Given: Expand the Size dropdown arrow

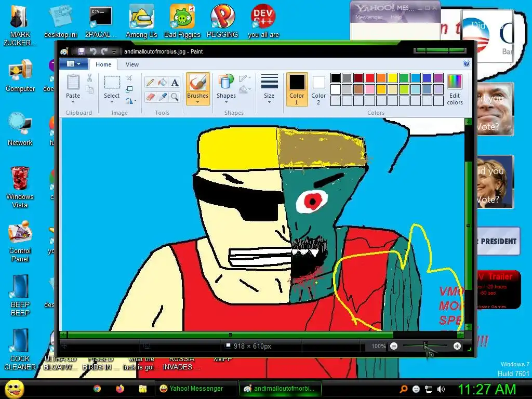Looking at the screenshot, I should (x=269, y=102).
